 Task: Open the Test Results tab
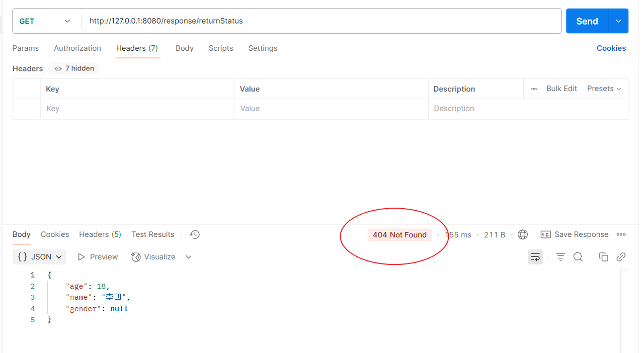click(x=152, y=234)
